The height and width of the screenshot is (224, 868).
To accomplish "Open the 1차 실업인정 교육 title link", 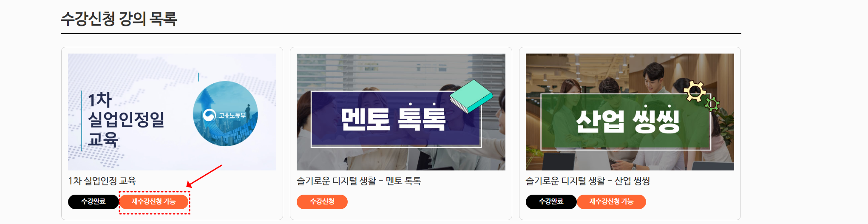I will [102, 181].
